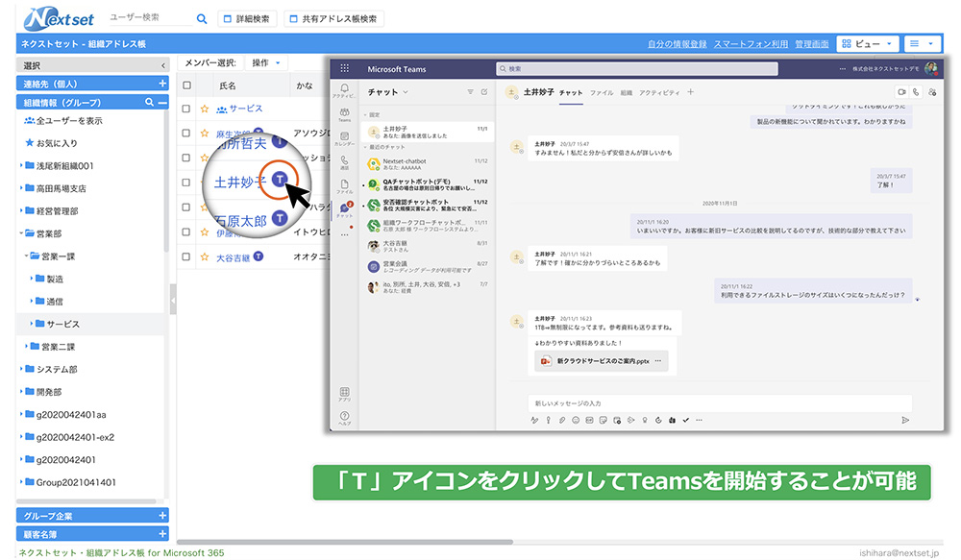This screenshot has width=961, height=560.
Task: Favorite the サービス row with its star
Action: (205, 109)
